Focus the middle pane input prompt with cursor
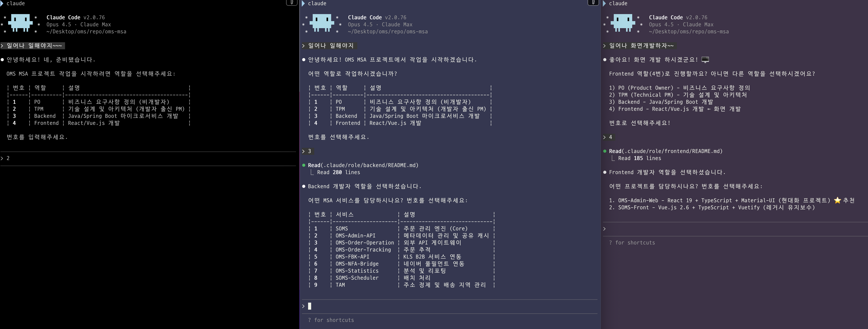Viewport: 868px width, 329px height. point(450,306)
